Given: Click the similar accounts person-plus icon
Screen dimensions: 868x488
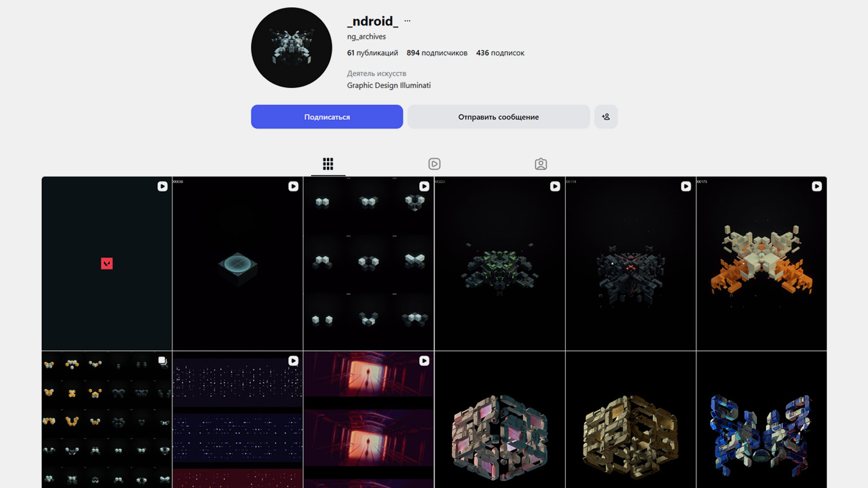Looking at the screenshot, I should (606, 117).
